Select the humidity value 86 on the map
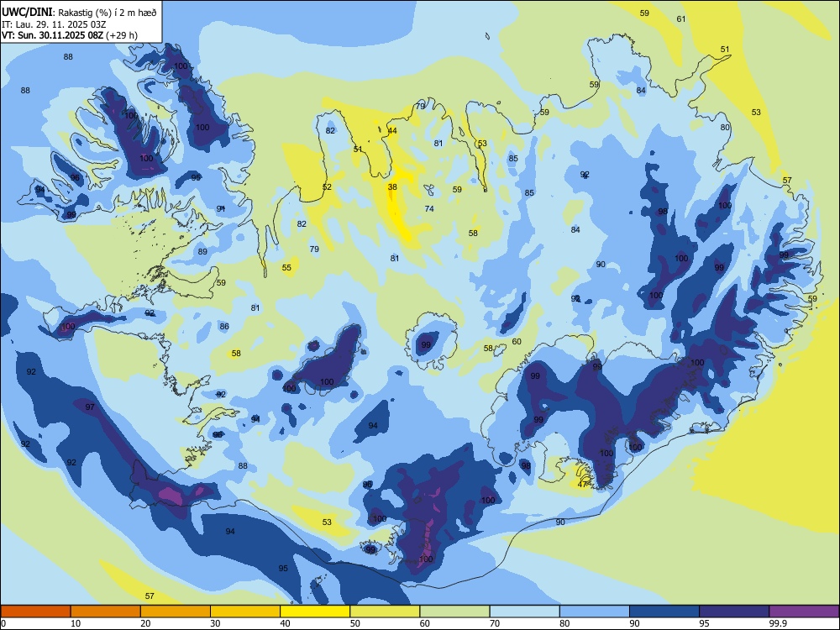 point(224,326)
